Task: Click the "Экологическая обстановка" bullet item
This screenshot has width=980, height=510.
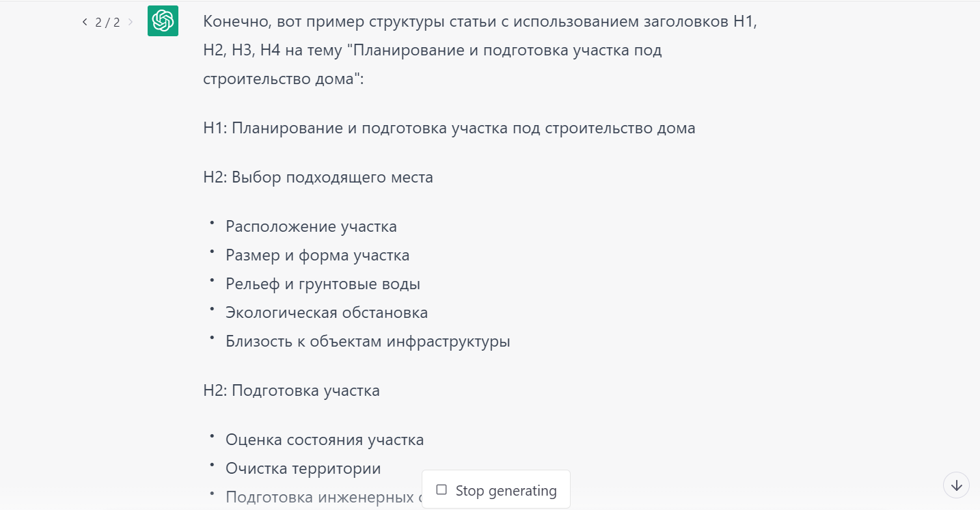Action: pyautogui.click(x=327, y=312)
